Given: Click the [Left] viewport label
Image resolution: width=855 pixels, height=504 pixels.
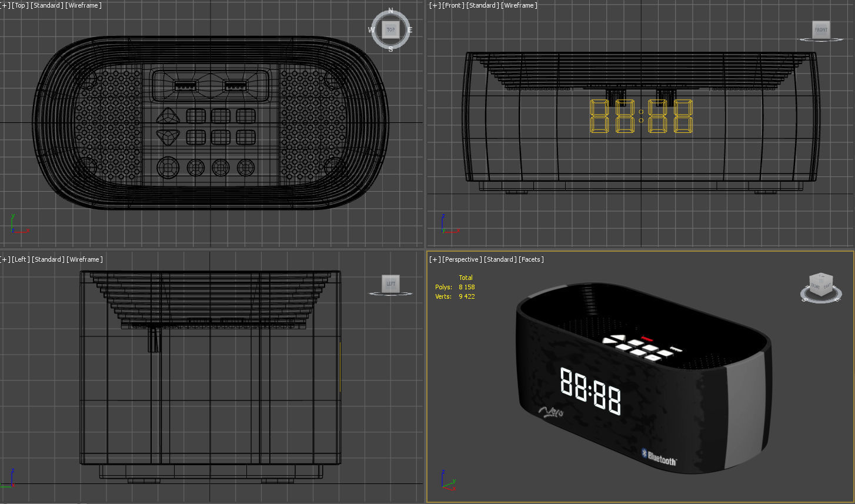Looking at the screenshot, I should (21, 259).
